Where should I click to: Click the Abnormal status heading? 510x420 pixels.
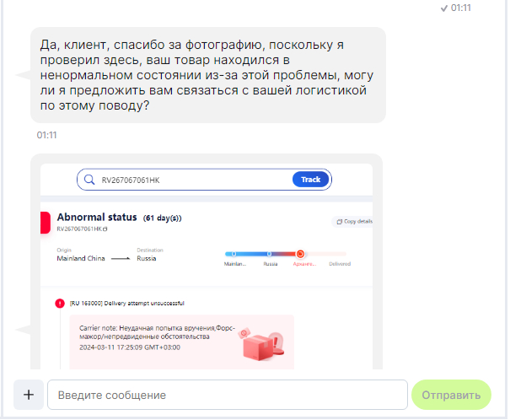point(97,217)
